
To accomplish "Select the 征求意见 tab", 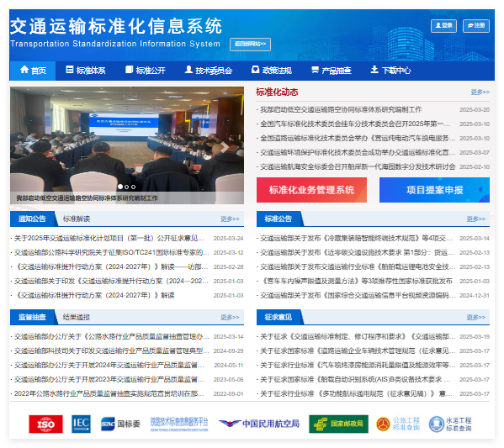I will pos(279,317).
